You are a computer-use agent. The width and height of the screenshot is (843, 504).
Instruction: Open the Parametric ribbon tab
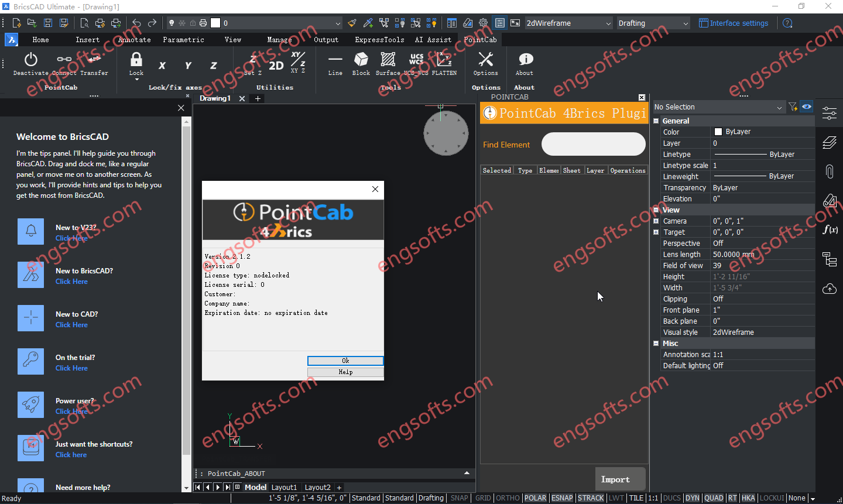(x=183, y=40)
